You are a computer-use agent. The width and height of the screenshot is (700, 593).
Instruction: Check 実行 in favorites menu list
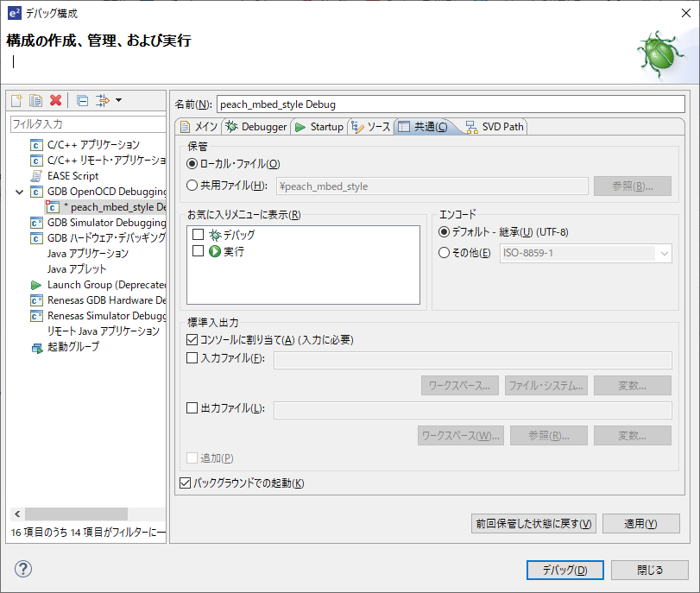(198, 251)
